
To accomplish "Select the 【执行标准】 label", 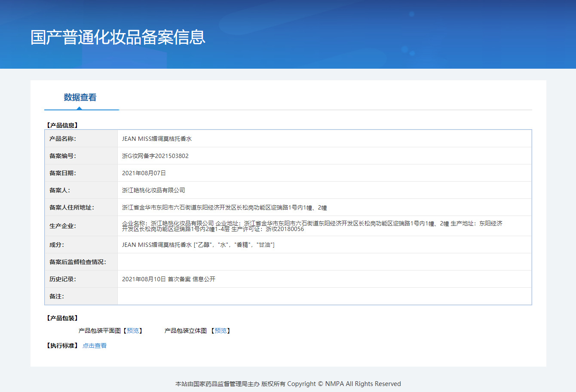I will (62, 346).
